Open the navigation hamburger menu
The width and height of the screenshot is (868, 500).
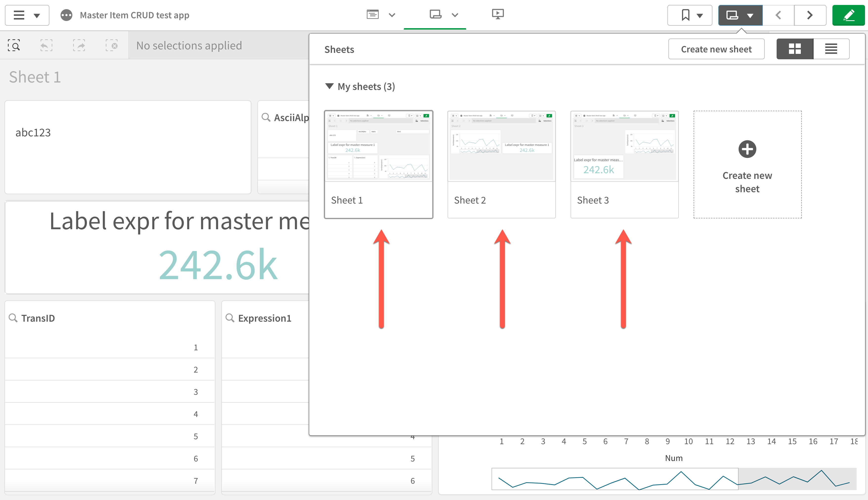(19, 15)
